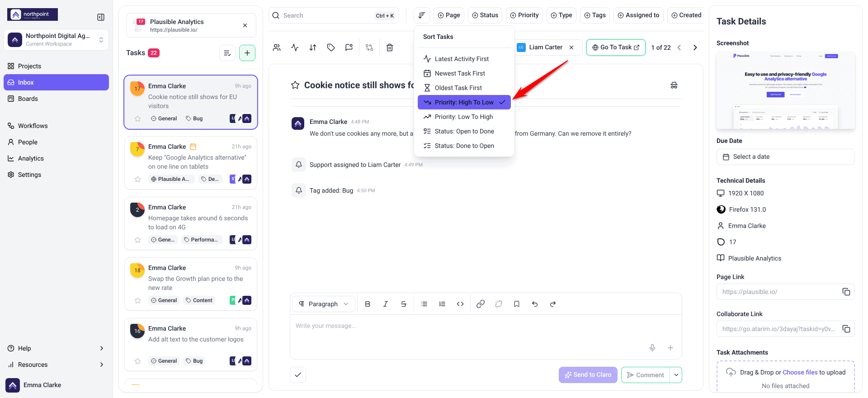Insert a bulleted list

tap(424, 304)
